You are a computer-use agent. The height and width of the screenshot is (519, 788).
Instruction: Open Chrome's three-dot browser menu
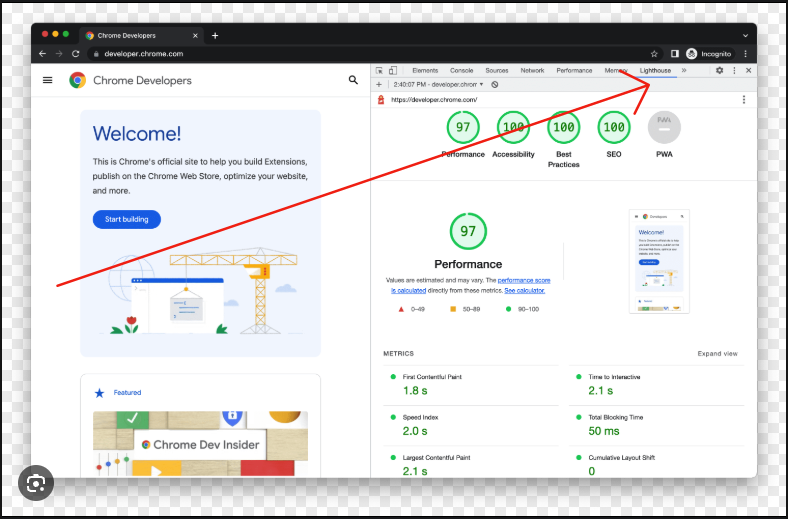click(746, 54)
